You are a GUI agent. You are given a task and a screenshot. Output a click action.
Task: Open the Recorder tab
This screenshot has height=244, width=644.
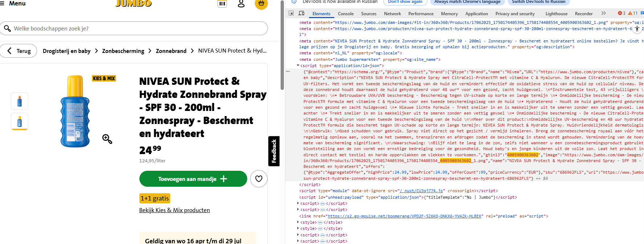(584, 14)
